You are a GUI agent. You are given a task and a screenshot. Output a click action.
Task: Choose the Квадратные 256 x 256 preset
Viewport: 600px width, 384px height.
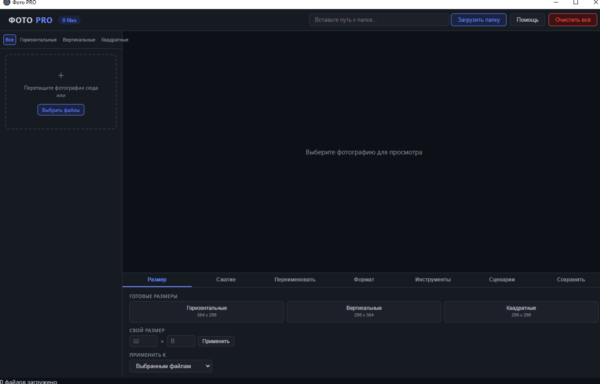[x=521, y=311]
